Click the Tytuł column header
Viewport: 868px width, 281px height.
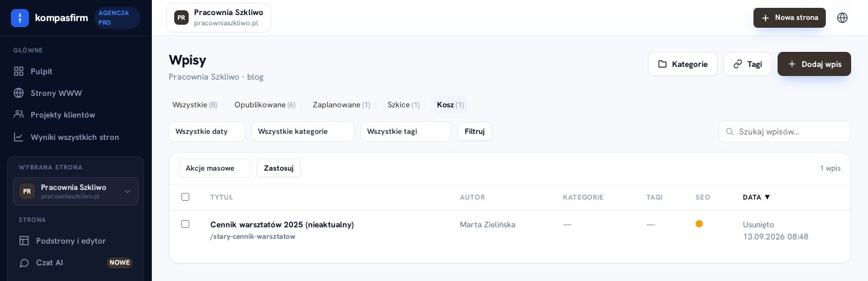tap(221, 197)
